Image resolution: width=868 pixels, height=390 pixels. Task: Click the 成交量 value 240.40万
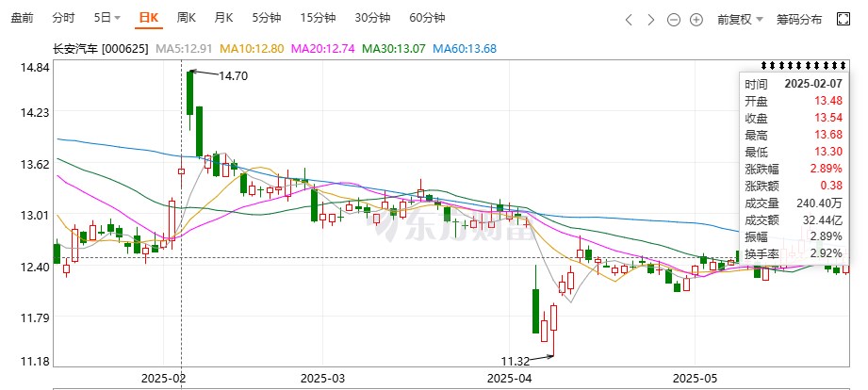click(820, 204)
